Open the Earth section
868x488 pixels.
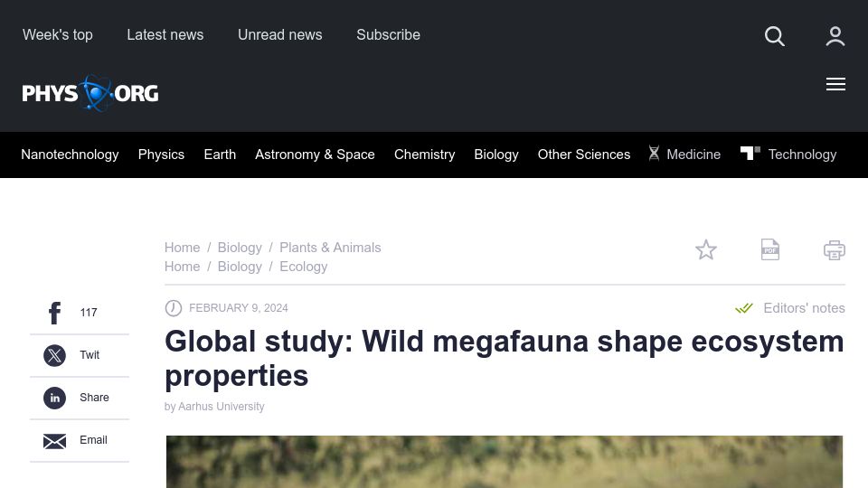[x=220, y=155]
